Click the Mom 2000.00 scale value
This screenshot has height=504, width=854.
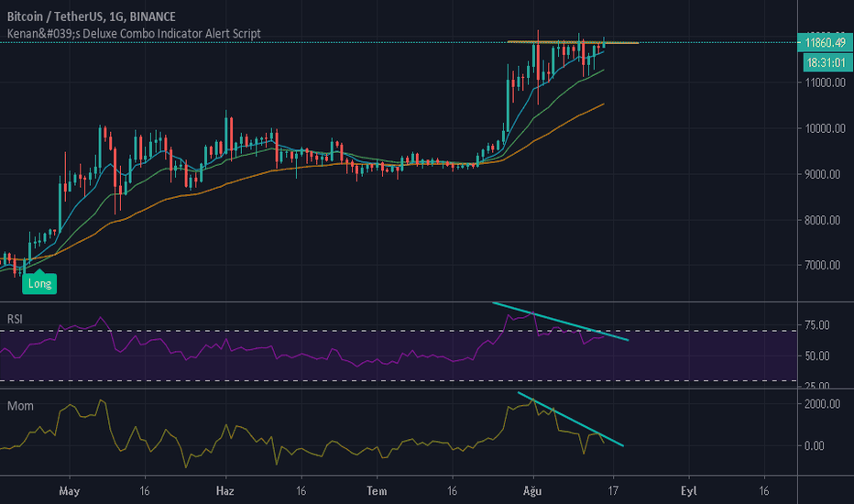point(822,404)
